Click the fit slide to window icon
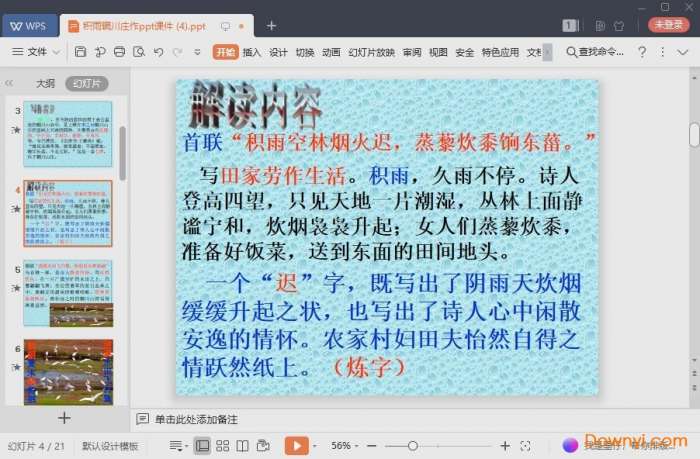 (x=525, y=446)
